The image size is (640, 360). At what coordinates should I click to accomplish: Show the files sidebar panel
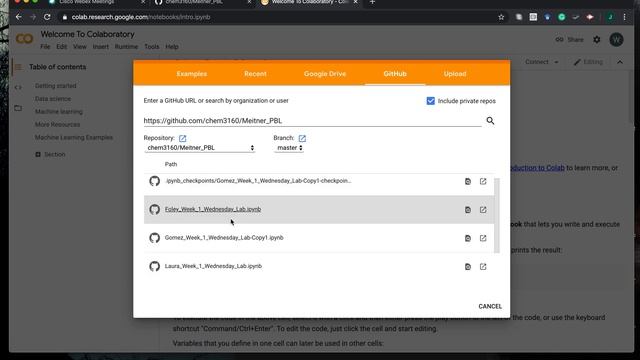click(18, 108)
